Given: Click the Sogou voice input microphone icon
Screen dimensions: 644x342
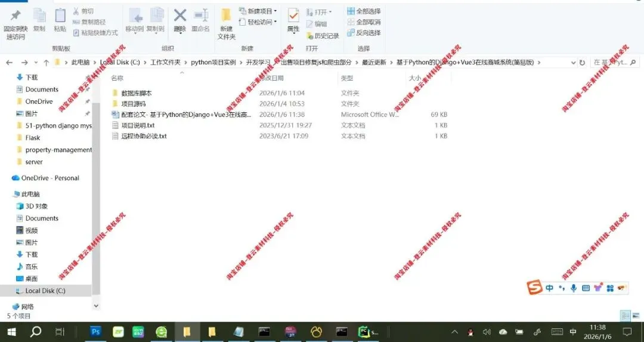Looking at the screenshot, I should [x=574, y=288].
